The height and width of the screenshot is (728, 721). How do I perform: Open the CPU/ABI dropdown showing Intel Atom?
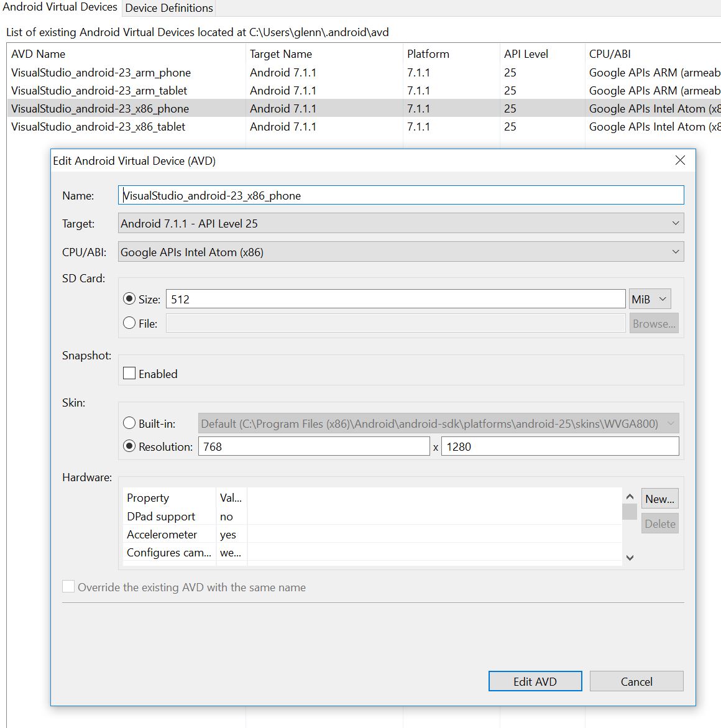401,252
